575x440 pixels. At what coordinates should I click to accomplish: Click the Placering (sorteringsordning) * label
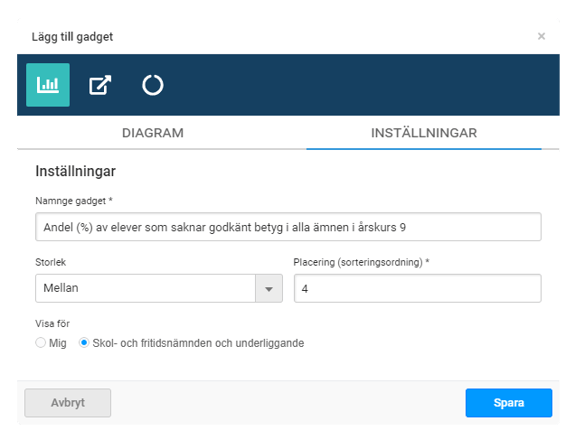point(361,262)
